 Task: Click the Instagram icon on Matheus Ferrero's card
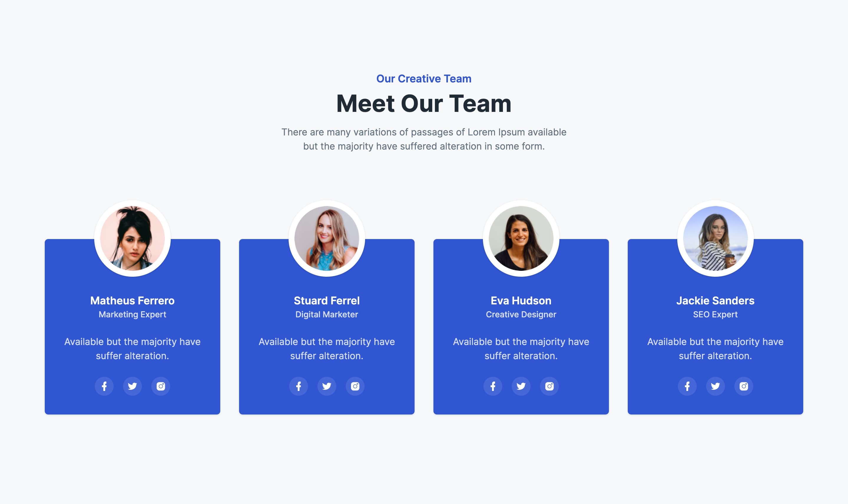point(160,386)
